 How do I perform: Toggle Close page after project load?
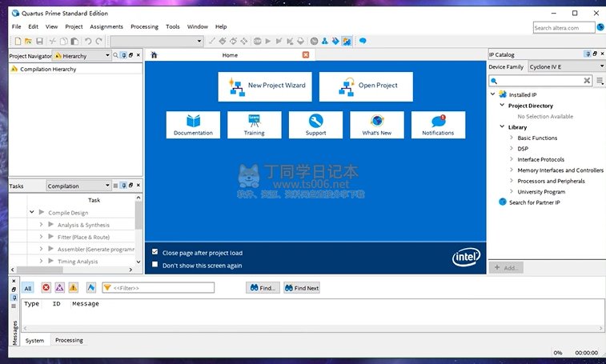coord(155,252)
